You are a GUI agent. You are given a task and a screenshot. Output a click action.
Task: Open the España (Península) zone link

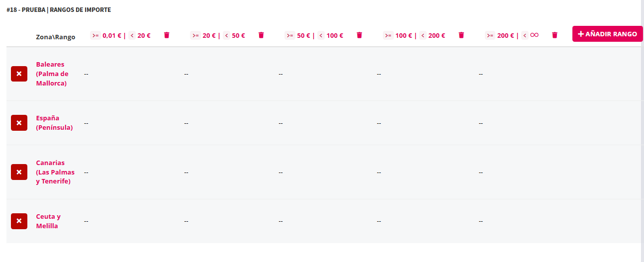pos(54,123)
